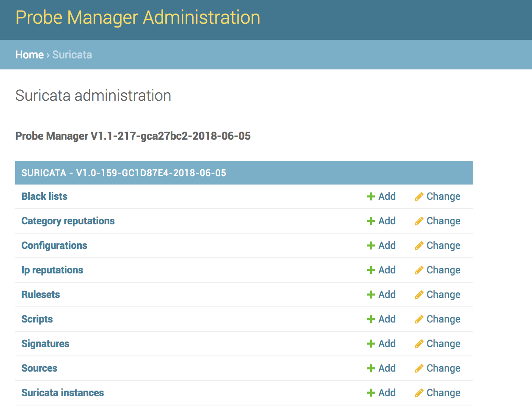
Task: Click the plus icon for Ip reputations
Action: [371, 270]
